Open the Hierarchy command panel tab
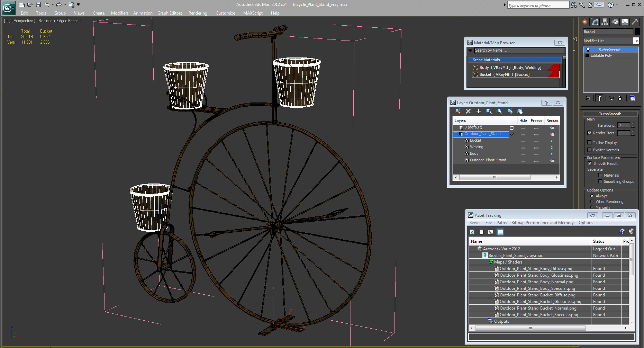 [x=605, y=21]
